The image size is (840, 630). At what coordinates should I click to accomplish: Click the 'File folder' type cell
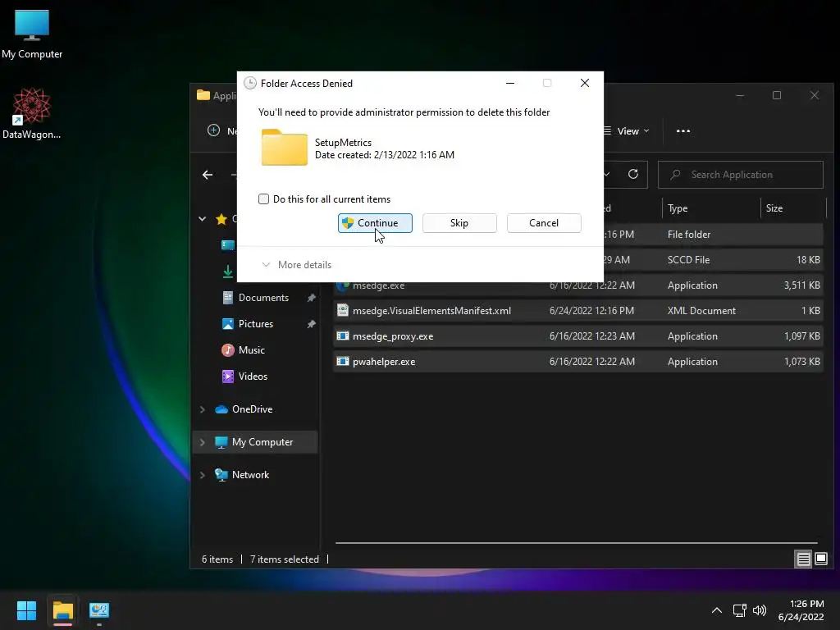coord(689,235)
